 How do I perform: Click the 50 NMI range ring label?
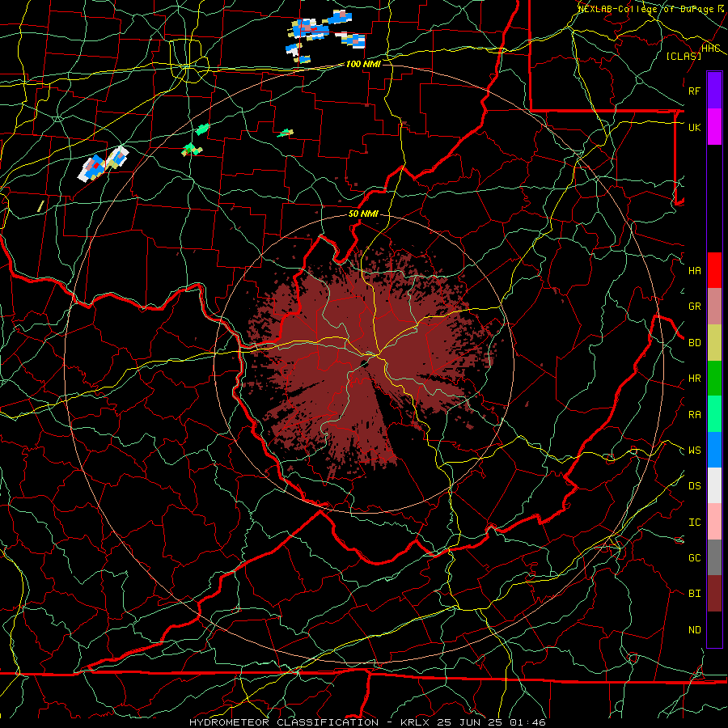click(363, 214)
